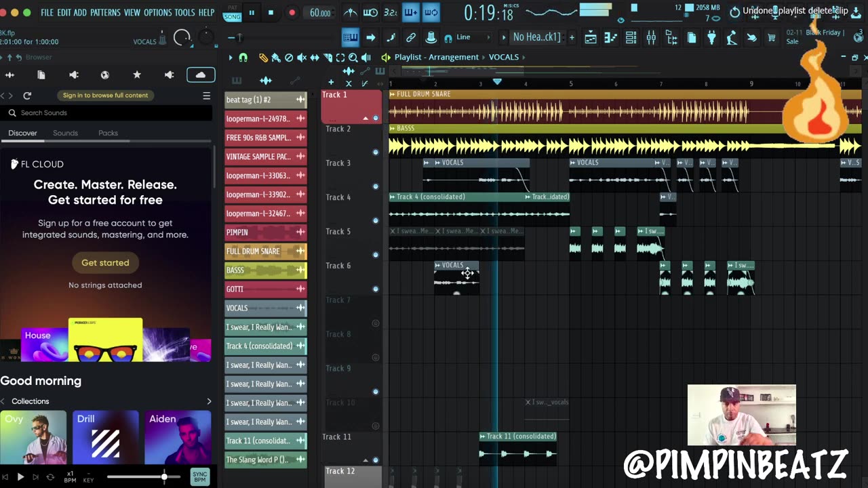Stop playback with the stop button
The image size is (868, 488).
click(x=271, y=12)
